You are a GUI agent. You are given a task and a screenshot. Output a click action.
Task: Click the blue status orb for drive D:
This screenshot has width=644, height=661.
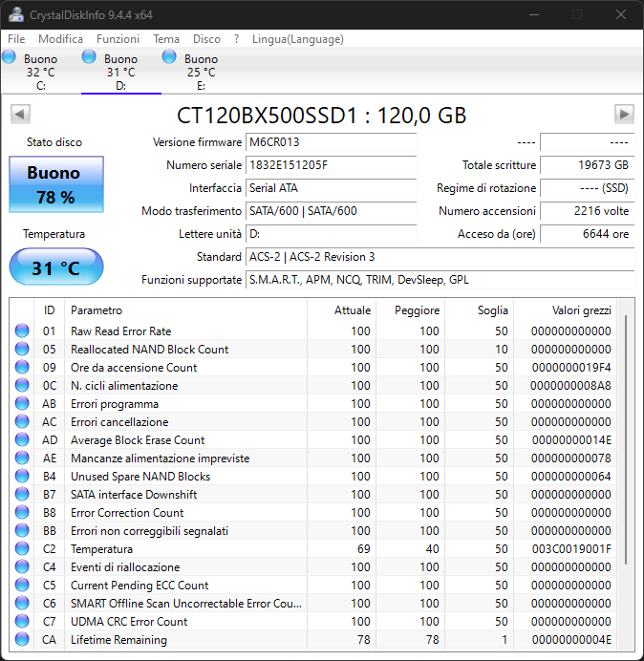point(89,57)
